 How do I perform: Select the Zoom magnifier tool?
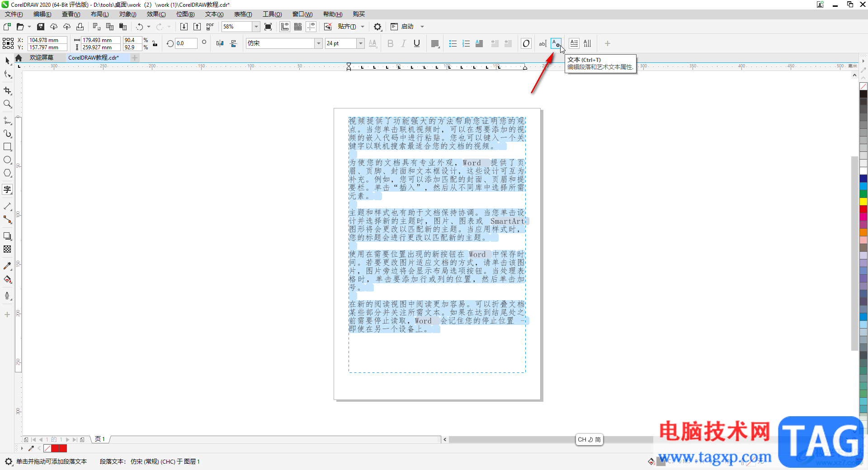tap(7, 104)
